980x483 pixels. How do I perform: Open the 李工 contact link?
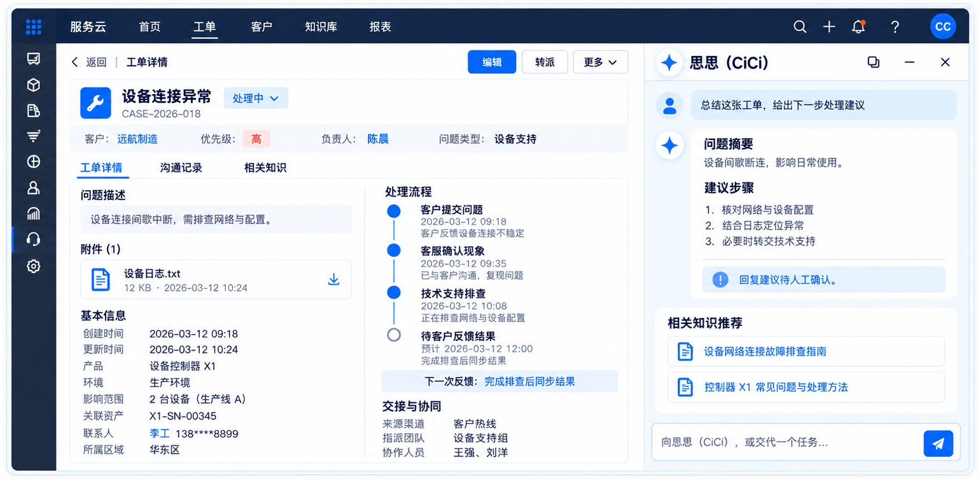160,433
